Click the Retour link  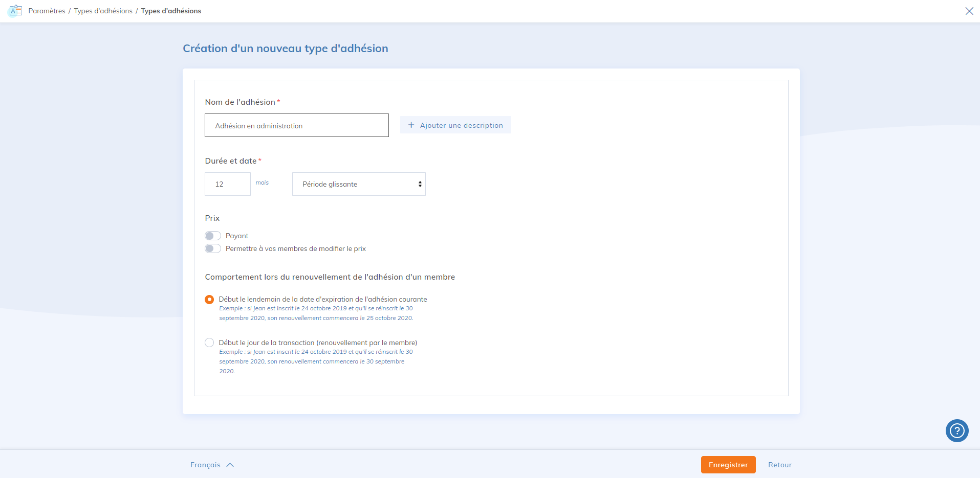click(x=779, y=465)
